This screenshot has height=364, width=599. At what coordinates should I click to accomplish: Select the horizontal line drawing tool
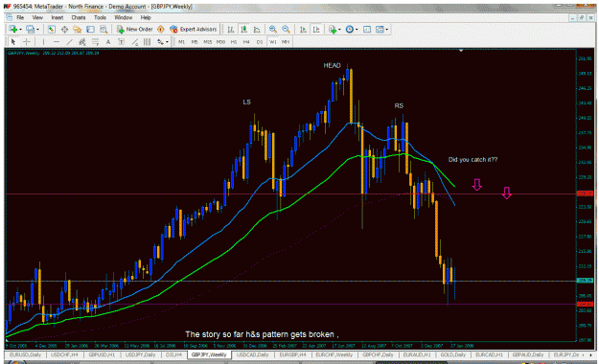(x=57, y=41)
